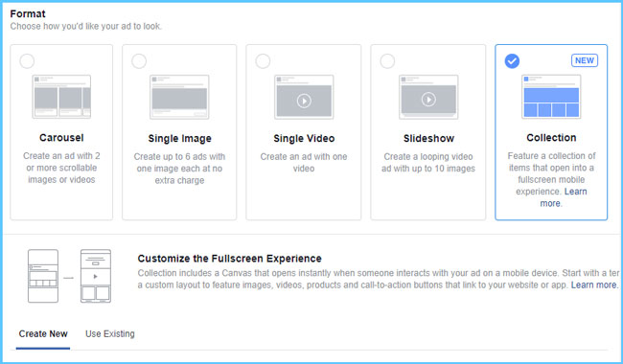Click the Single Image title text
Screen dimensions: 623x364
pos(179,139)
